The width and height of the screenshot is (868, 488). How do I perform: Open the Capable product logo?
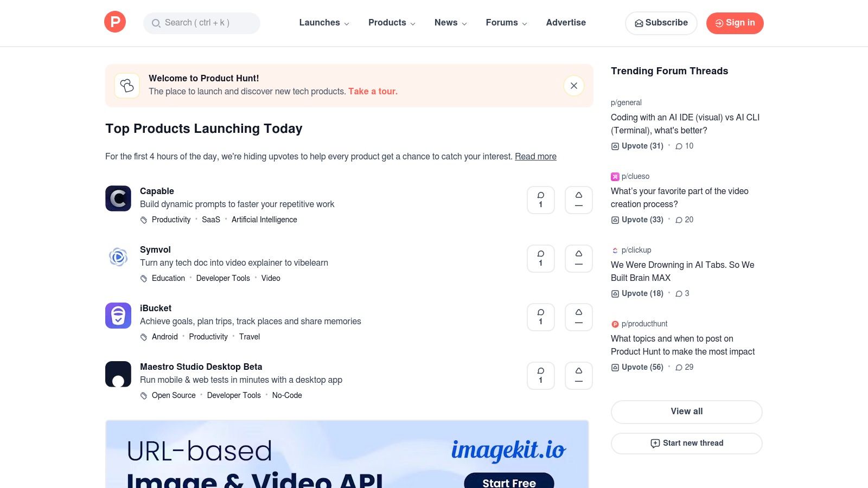tap(118, 198)
